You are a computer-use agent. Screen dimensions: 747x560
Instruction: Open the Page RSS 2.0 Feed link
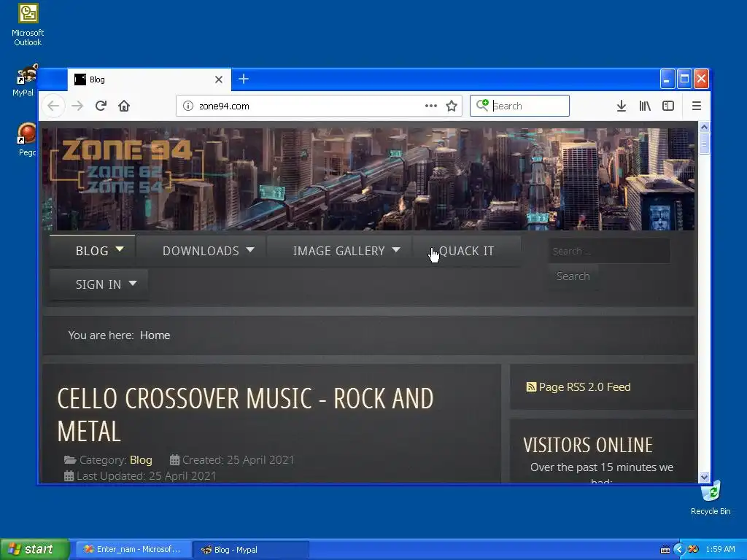(x=584, y=387)
